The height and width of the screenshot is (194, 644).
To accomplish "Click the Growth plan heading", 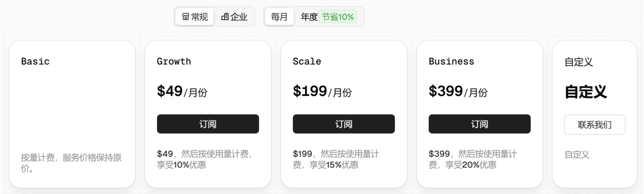I will pyautogui.click(x=174, y=62).
